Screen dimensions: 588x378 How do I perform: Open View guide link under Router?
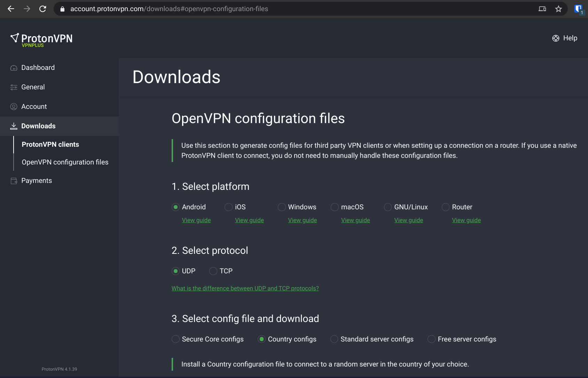(467, 220)
